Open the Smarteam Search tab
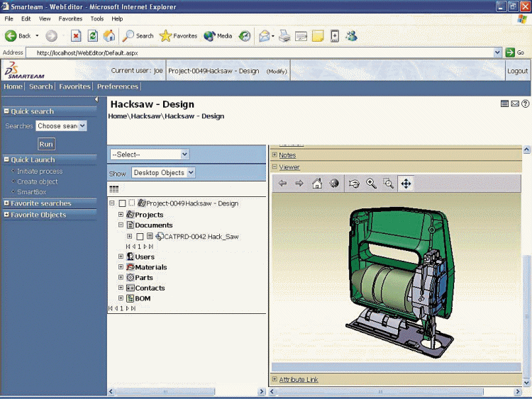The image size is (532, 399). 40,86
